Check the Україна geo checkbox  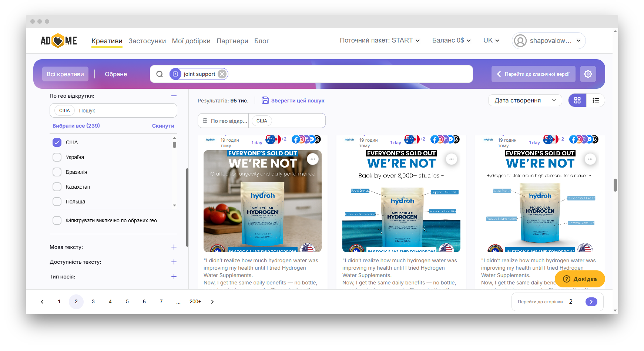pos(57,157)
